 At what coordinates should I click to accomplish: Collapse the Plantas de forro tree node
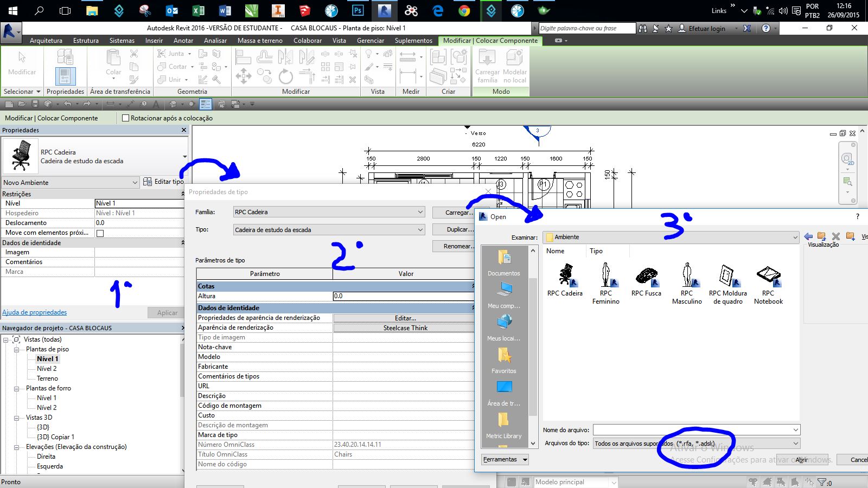pyautogui.click(x=16, y=388)
